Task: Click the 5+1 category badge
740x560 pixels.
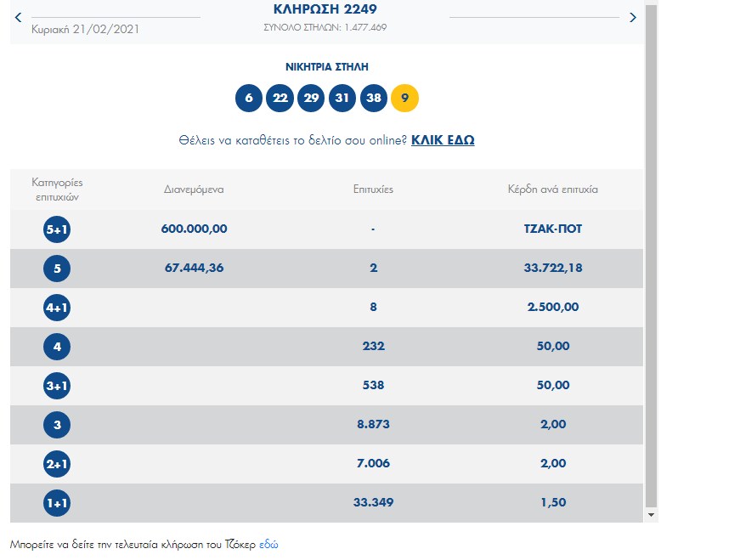Action: click(57, 229)
